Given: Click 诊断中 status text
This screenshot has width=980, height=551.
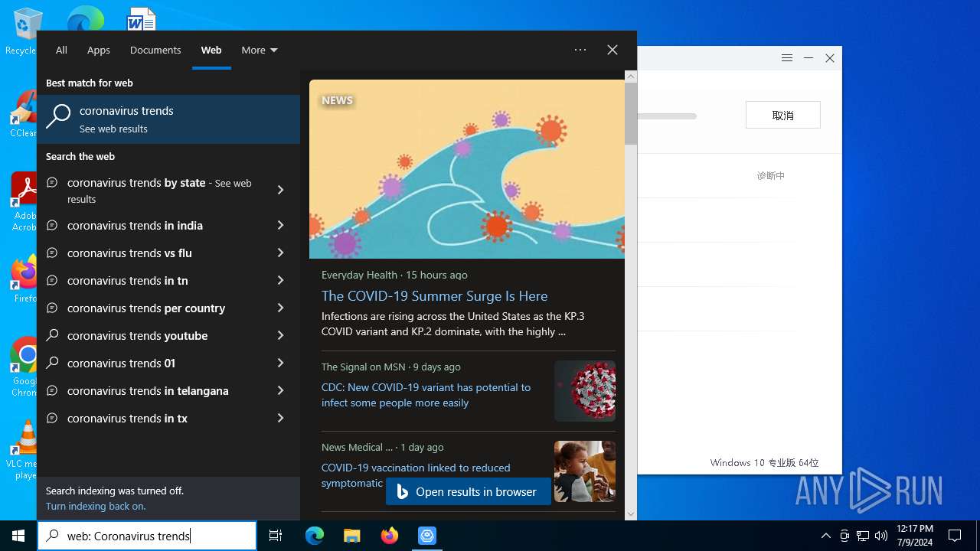Looking at the screenshot, I should [771, 175].
